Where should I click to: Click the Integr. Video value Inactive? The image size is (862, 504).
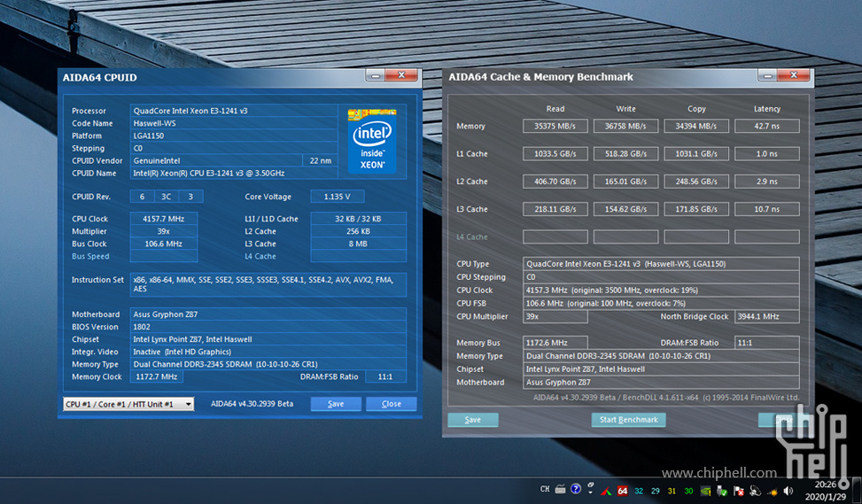(x=268, y=352)
